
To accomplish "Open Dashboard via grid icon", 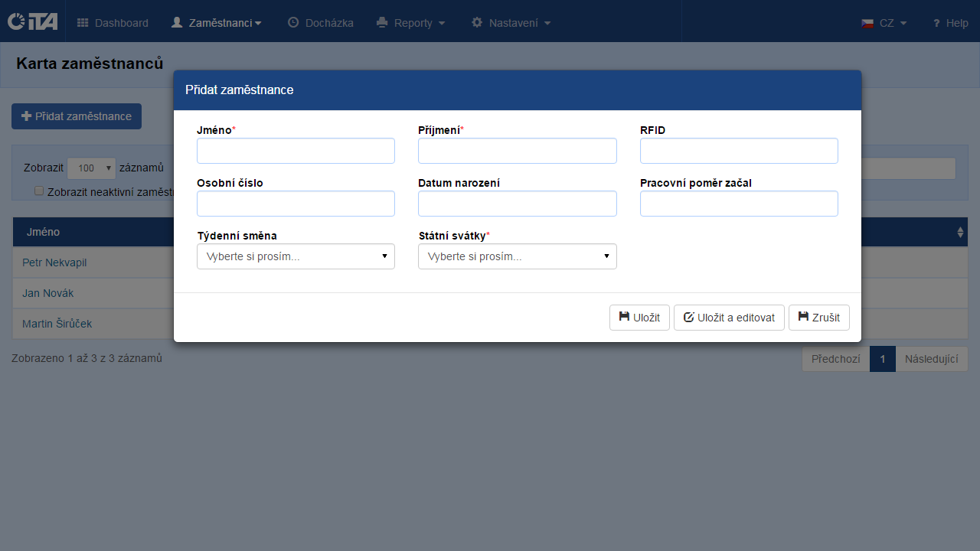I will (83, 23).
